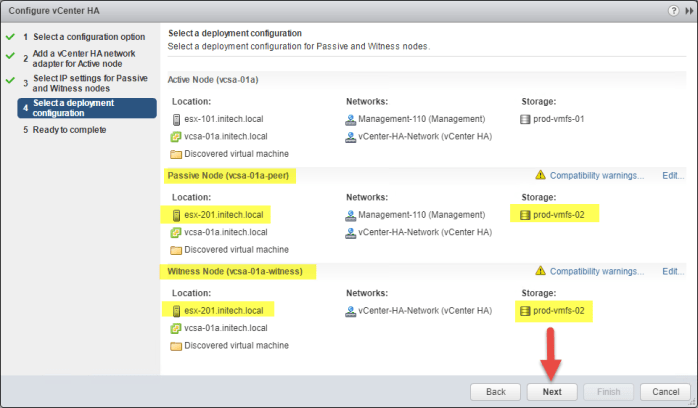
Task: Click Witness Node compatibility warning triangle icon
Action: [x=541, y=271]
